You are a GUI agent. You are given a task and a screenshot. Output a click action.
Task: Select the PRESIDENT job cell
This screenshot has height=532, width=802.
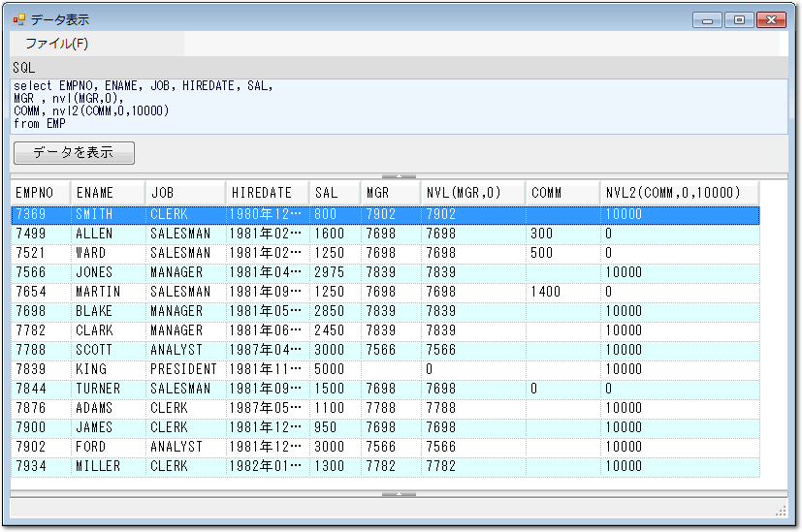tap(184, 369)
